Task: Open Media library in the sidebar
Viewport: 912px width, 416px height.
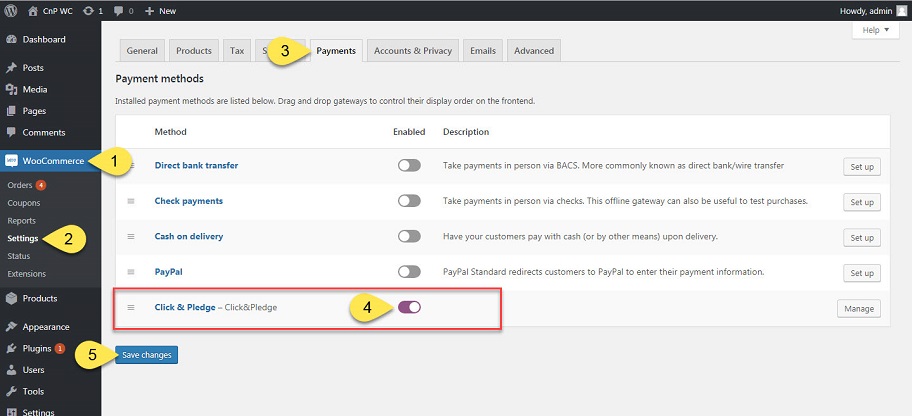Action: [51, 90]
